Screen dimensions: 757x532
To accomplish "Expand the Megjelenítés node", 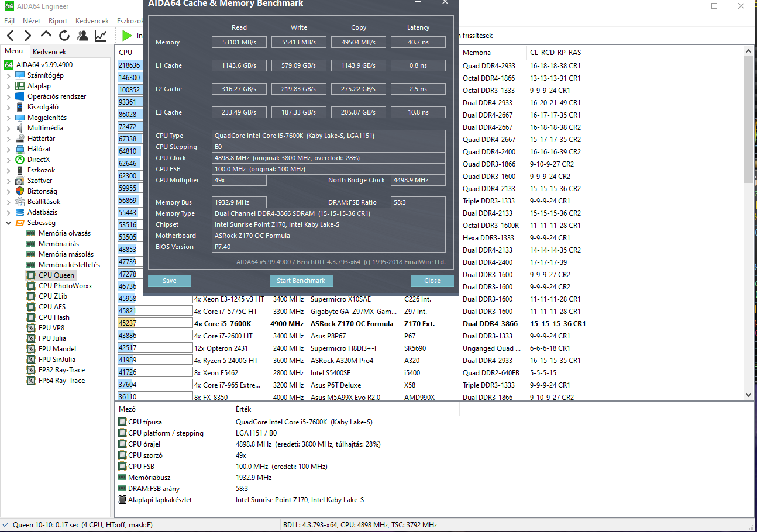I will coord(8,118).
